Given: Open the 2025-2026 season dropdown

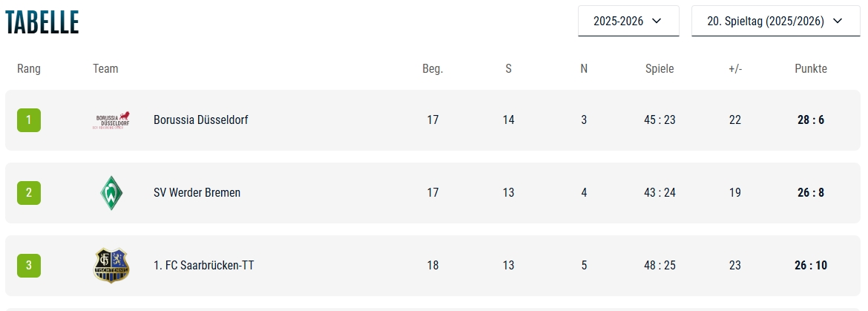Looking at the screenshot, I should coord(628,21).
